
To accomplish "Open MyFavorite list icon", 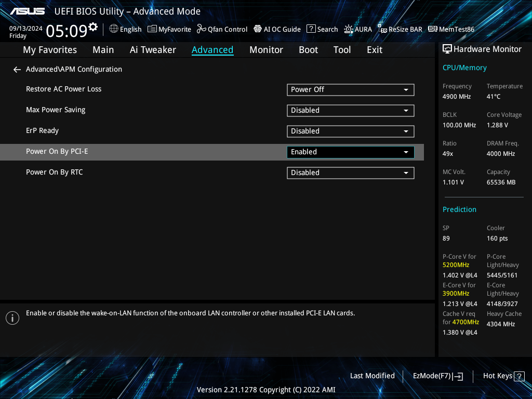I will click(x=152, y=29).
